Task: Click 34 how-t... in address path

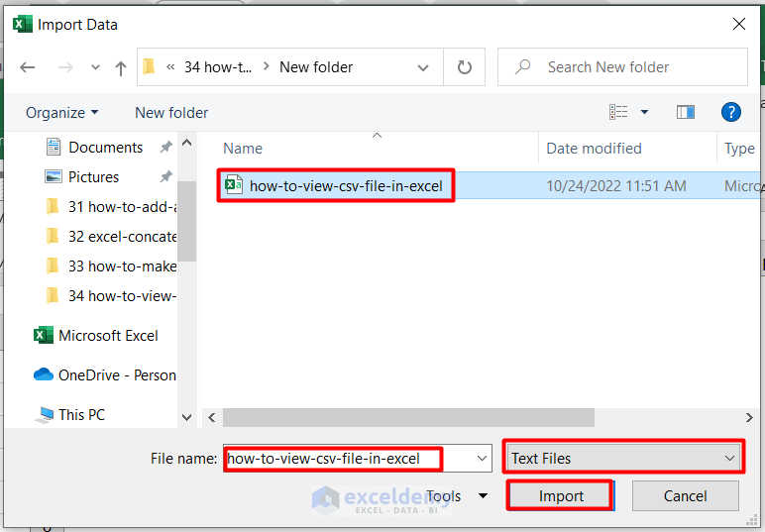Action: [218, 66]
